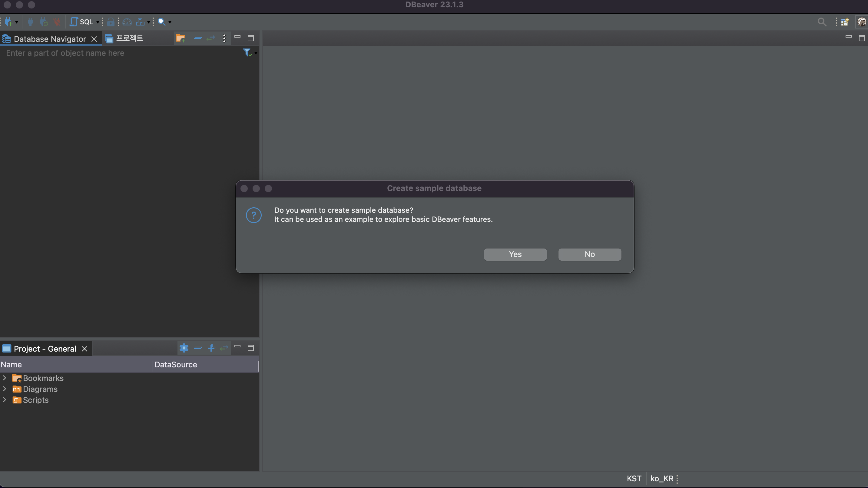Image resolution: width=868 pixels, height=488 pixels.
Task: Expand the Diagrams folder
Action: click(x=4, y=389)
